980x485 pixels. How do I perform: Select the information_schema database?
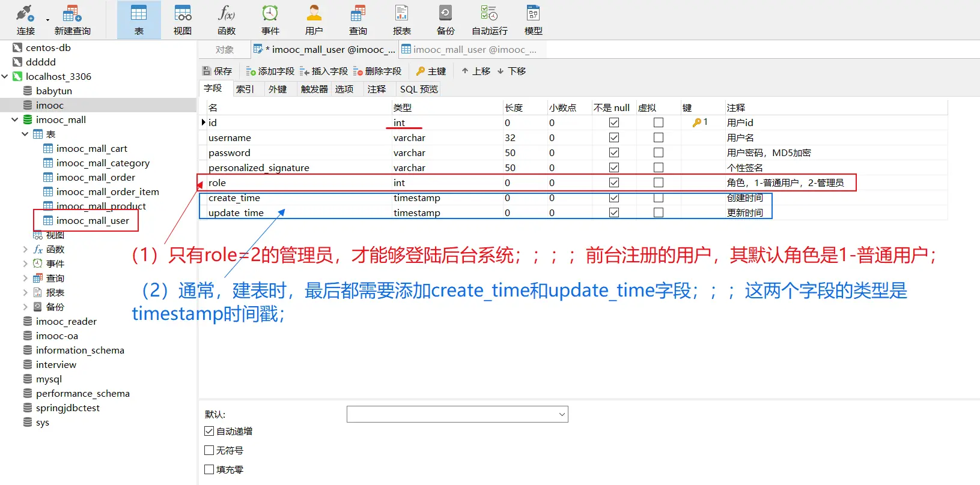click(80, 350)
